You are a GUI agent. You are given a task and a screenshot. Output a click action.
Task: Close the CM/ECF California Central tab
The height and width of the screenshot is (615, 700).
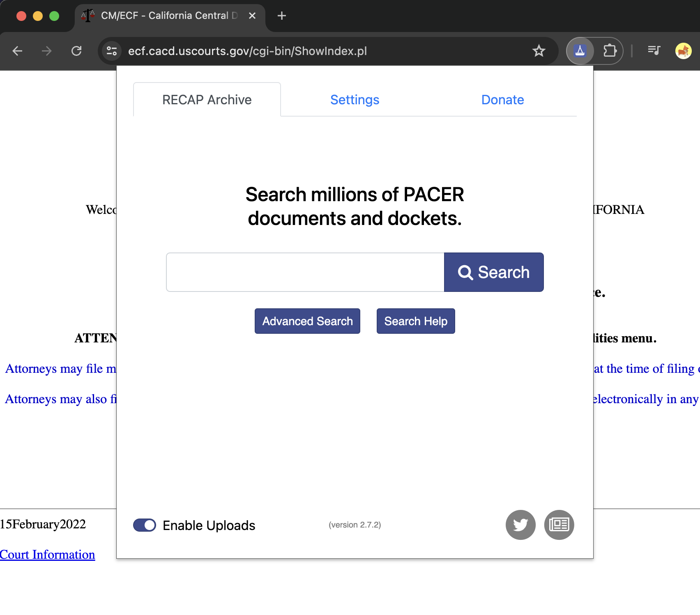252,16
